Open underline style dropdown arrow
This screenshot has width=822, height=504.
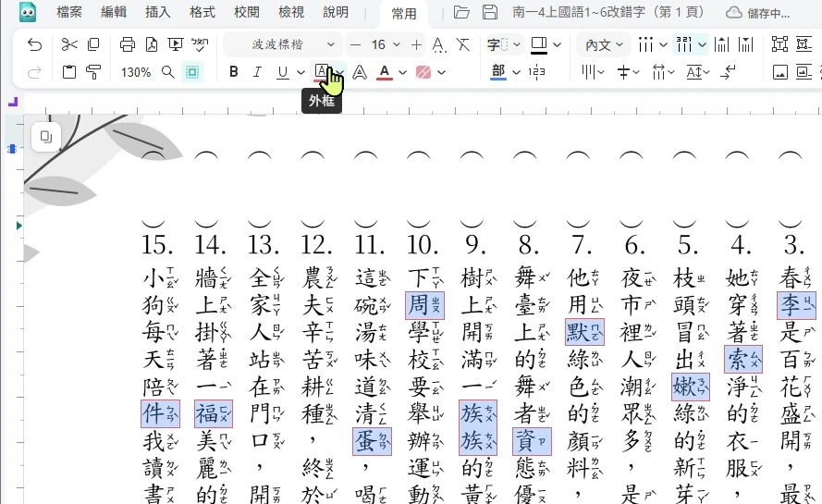coord(301,72)
